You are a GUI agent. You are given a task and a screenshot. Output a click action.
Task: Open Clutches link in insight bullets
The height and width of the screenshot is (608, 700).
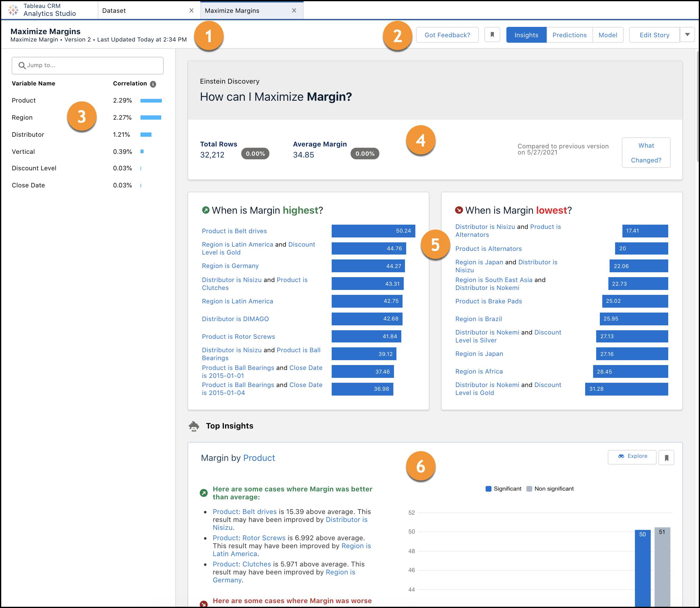(x=256, y=564)
